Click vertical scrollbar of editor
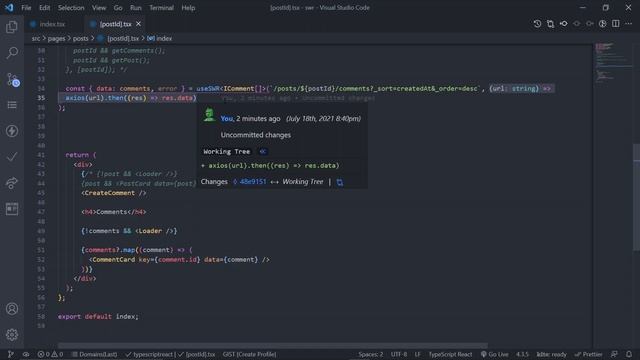Image resolution: width=640 pixels, height=360 pixels. pyautogui.click(x=636, y=196)
